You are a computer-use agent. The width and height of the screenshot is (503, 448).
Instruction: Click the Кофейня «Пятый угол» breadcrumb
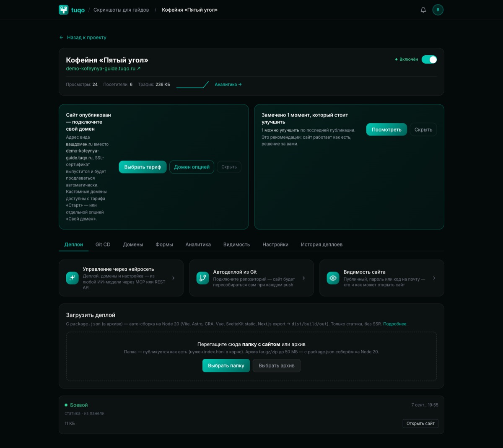tap(189, 10)
